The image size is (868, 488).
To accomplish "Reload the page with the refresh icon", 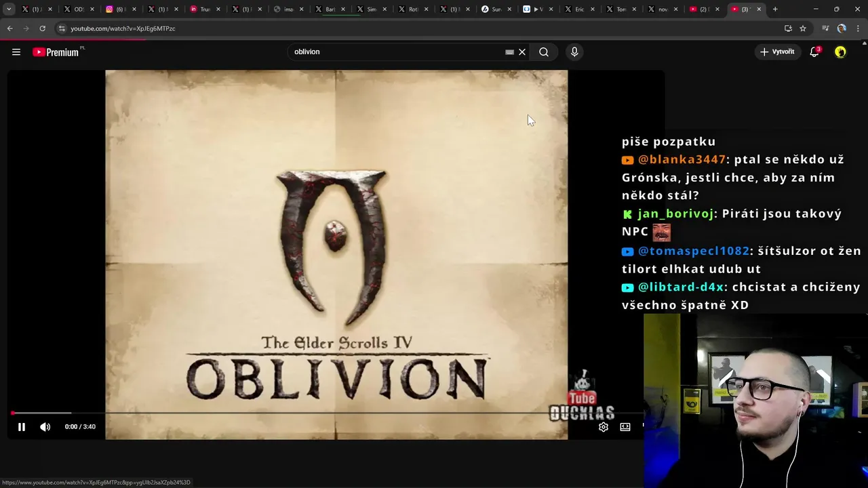I will click(42, 28).
